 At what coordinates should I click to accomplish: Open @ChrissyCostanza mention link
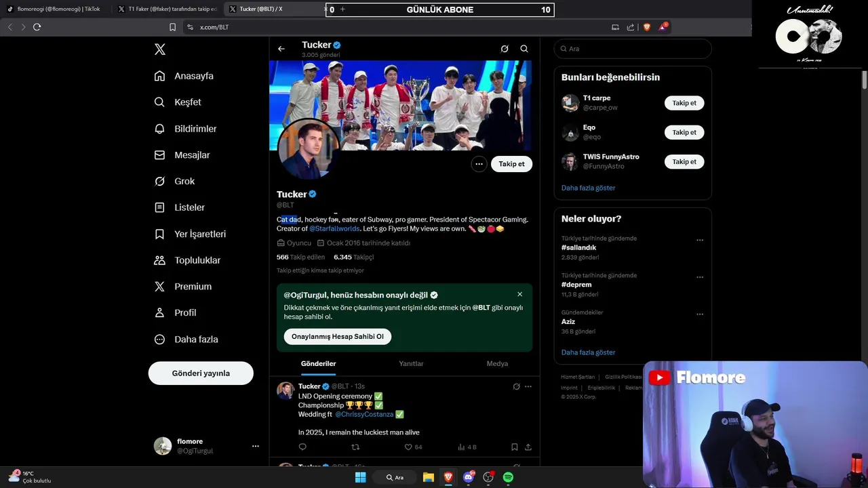pos(364,415)
